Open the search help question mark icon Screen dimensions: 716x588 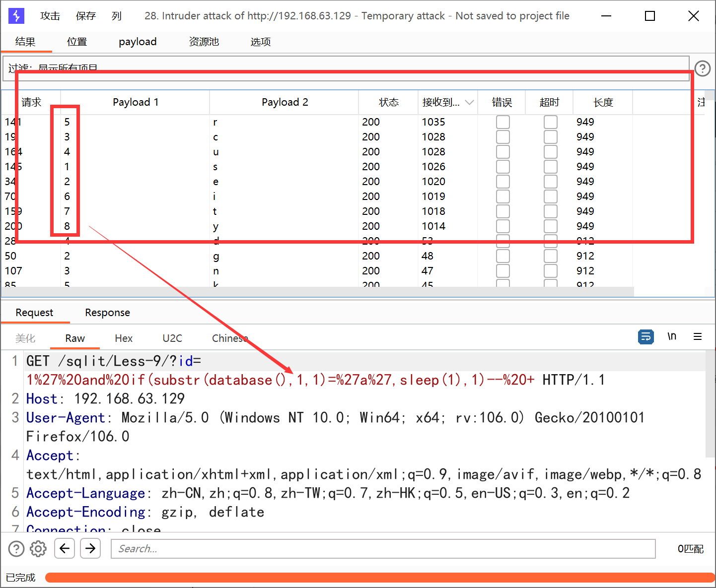pos(16,549)
